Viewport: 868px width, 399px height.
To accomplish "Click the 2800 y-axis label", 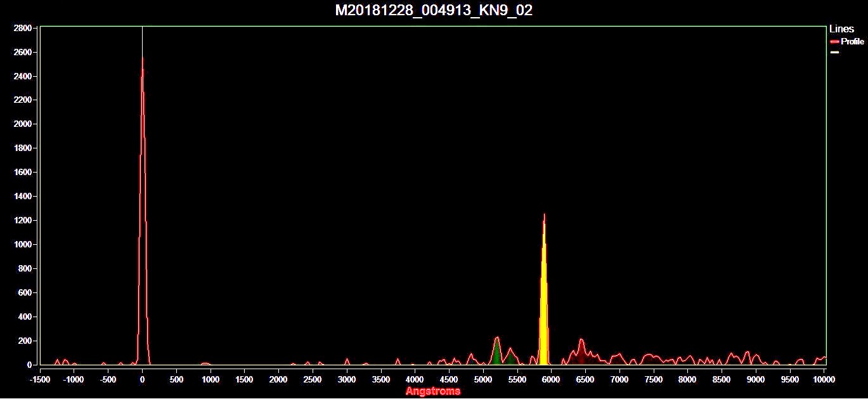I will click(23, 29).
